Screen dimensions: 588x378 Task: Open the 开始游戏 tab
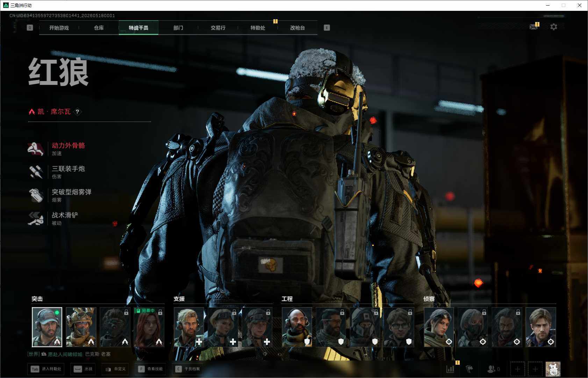pyautogui.click(x=59, y=28)
